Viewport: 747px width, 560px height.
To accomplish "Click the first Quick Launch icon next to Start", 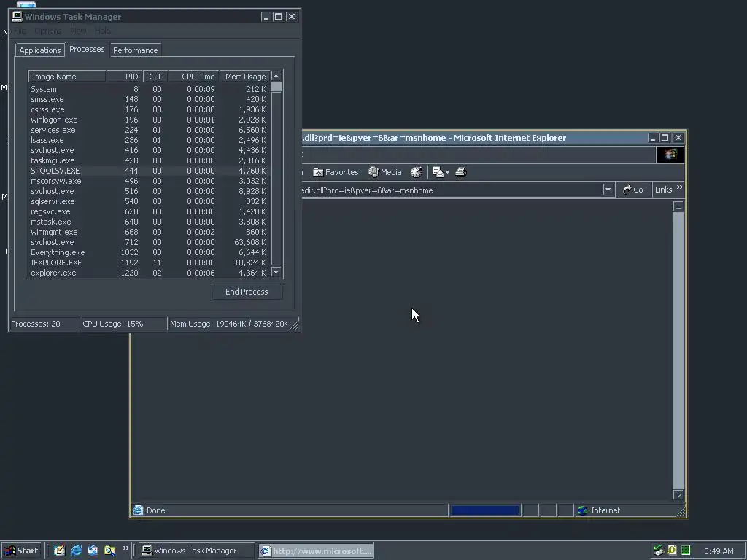I will pyautogui.click(x=59, y=551).
